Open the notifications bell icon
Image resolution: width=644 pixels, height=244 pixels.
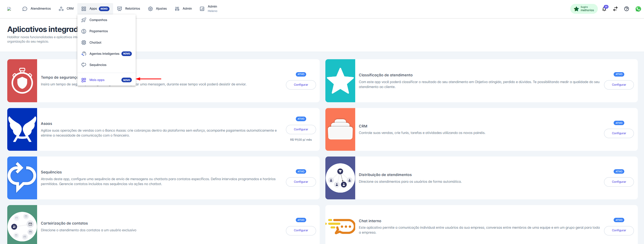pos(604,9)
